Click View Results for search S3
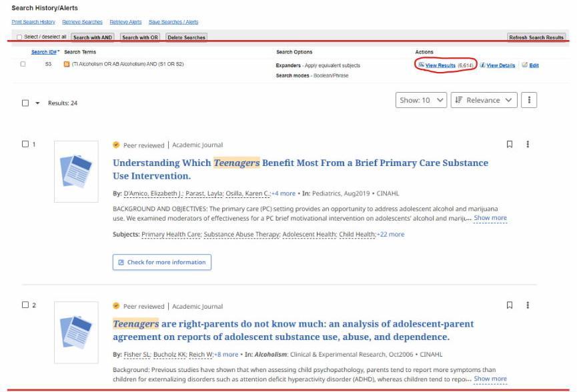Viewport: 577px width, 392px height. (x=440, y=65)
